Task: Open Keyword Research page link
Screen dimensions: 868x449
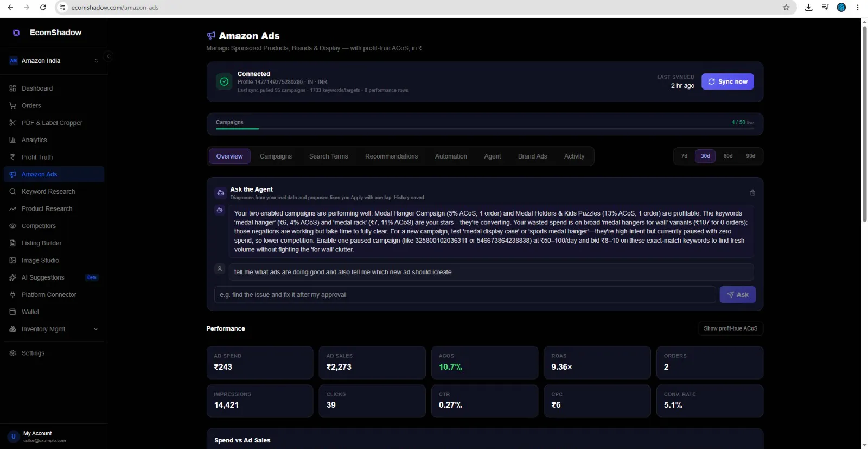Action: 54,192
